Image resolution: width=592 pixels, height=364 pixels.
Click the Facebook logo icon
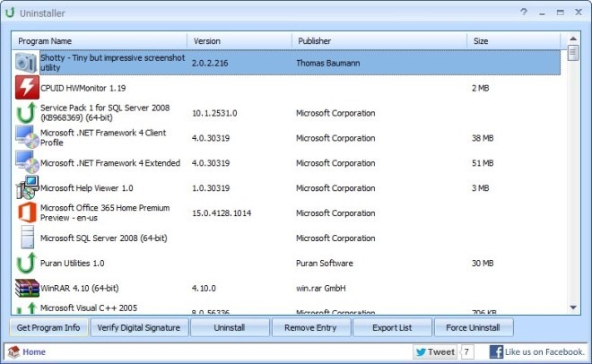(x=496, y=352)
